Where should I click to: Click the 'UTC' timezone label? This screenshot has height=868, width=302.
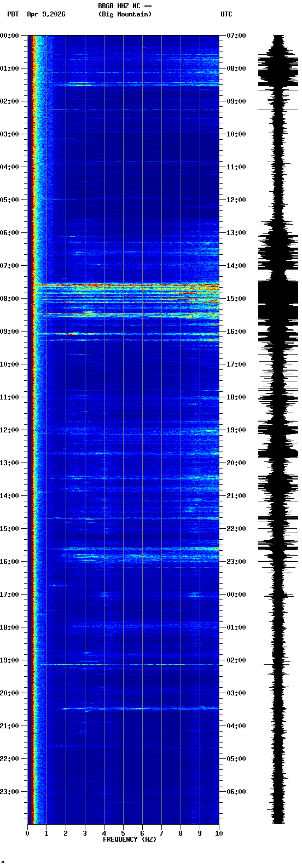[x=226, y=14]
